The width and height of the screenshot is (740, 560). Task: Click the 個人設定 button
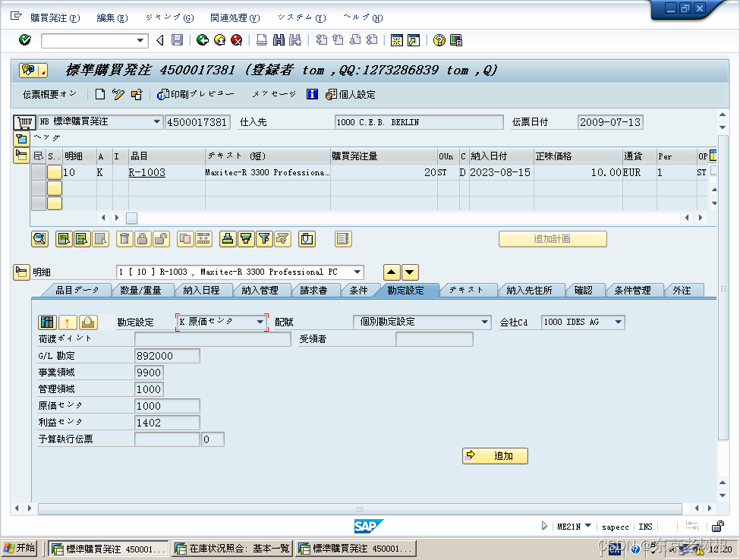pos(351,94)
